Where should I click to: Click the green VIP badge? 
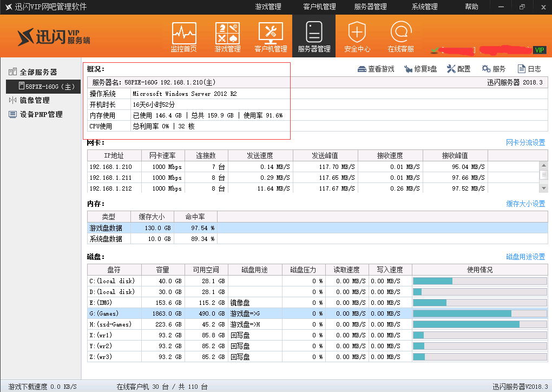coord(540,50)
